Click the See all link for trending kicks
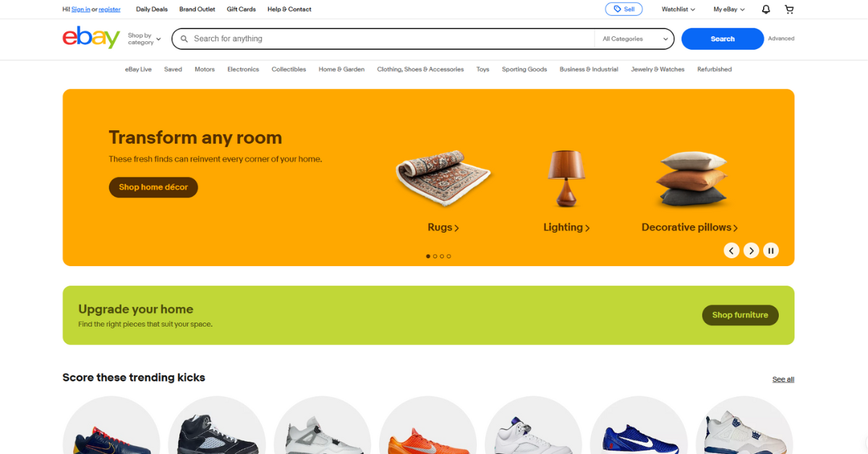 [x=783, y=380]
